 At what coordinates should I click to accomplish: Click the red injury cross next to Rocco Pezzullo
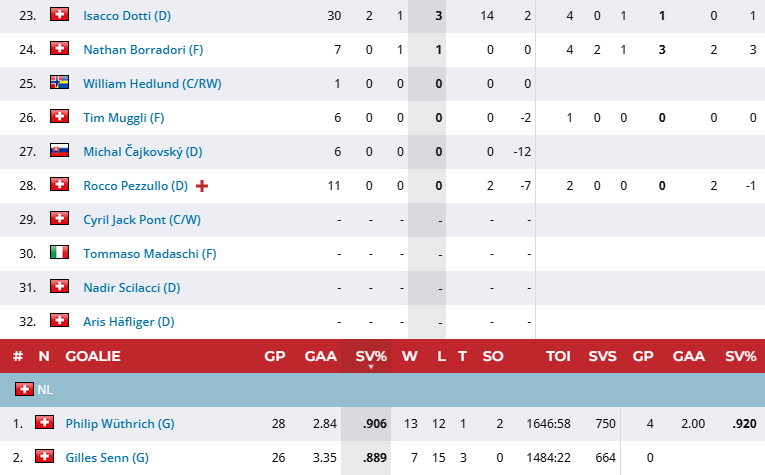pyautogui.click(x=202, y=185)
